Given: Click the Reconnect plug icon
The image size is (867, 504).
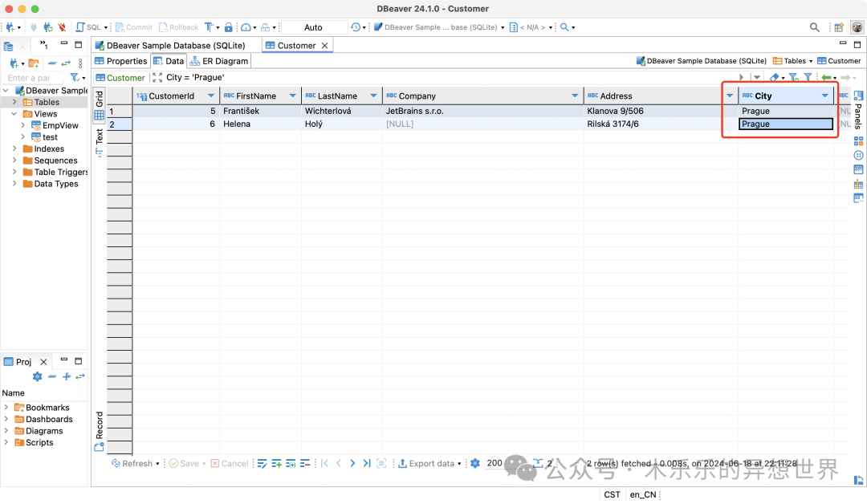Looking at the screenshot, I should coord(48,27).
